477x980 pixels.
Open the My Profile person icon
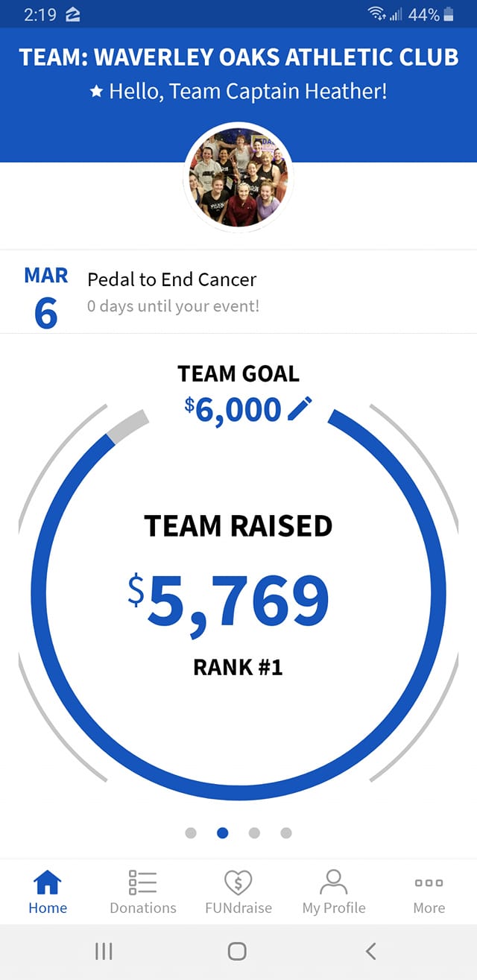[x=333, y=882]
